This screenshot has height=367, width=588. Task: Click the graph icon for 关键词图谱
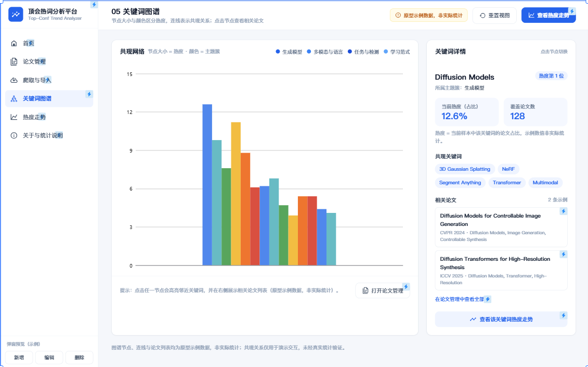pyautogui.click(x=14, y=98)
